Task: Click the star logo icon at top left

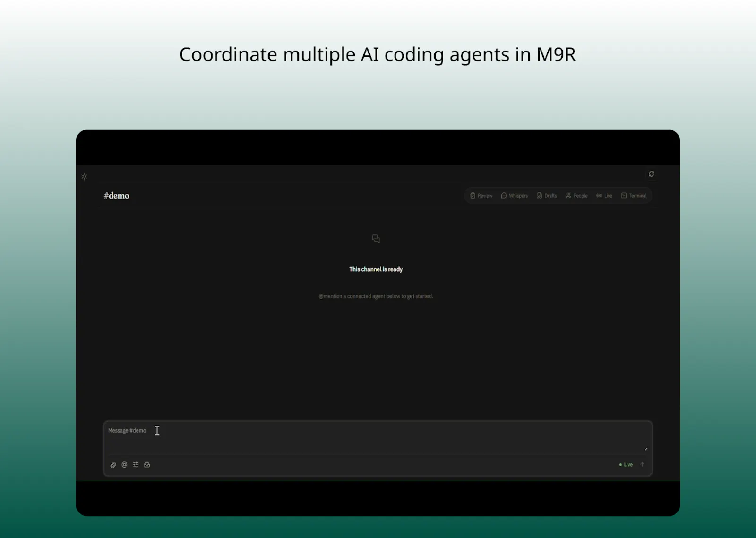Action: 84,176
